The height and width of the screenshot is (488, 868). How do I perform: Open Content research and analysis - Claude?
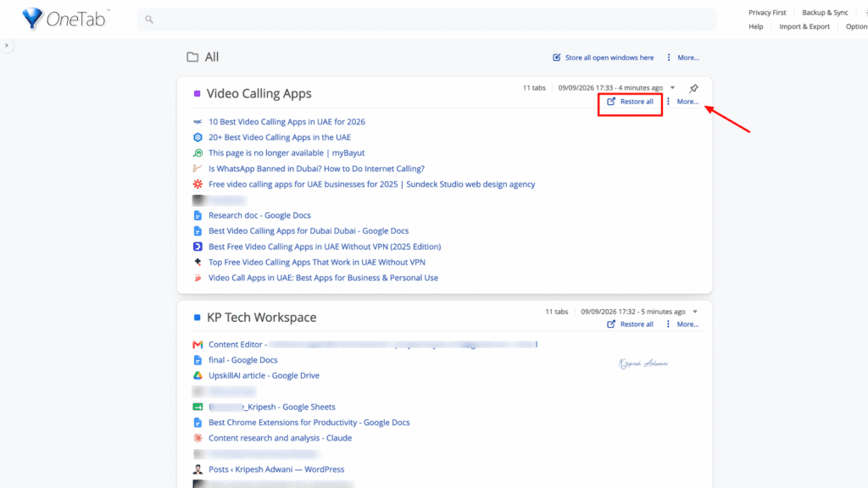tap(280, 438)
